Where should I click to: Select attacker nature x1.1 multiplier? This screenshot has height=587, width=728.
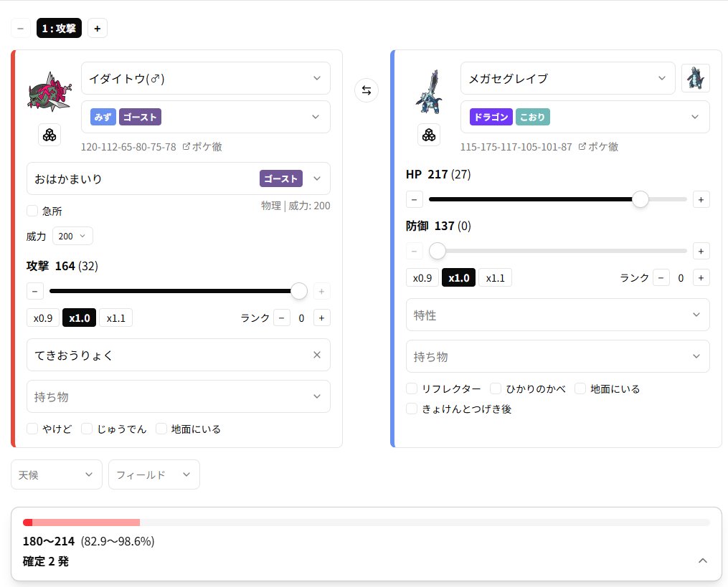tap(115, 318)
